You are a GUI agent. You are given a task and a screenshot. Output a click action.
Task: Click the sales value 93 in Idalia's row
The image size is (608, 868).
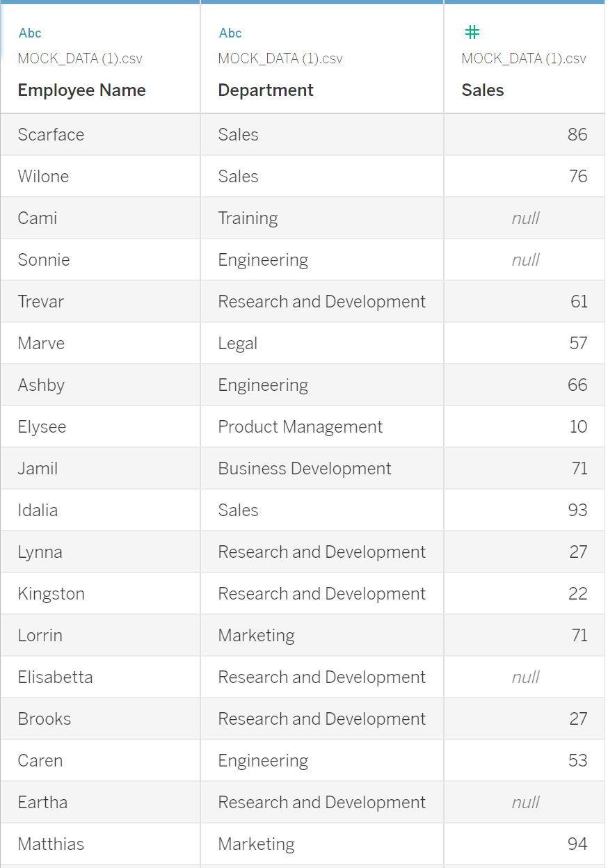tap(577, 510)
